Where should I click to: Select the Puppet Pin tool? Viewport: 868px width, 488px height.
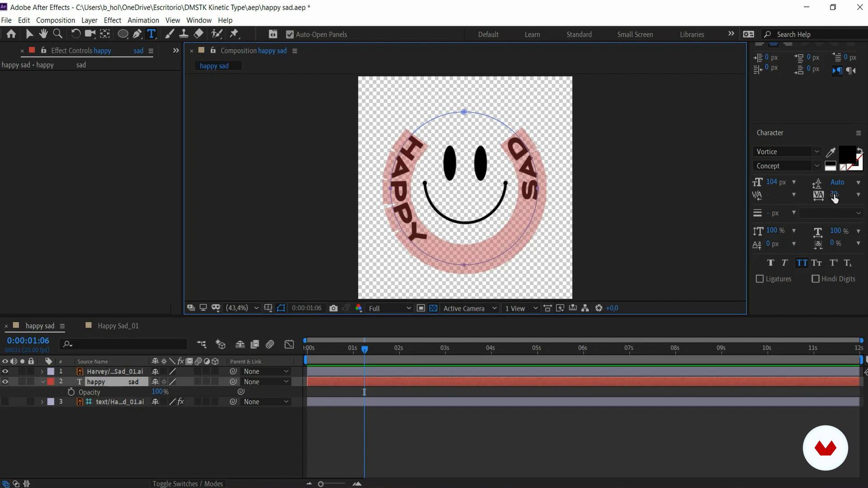[x=234, y=34]
